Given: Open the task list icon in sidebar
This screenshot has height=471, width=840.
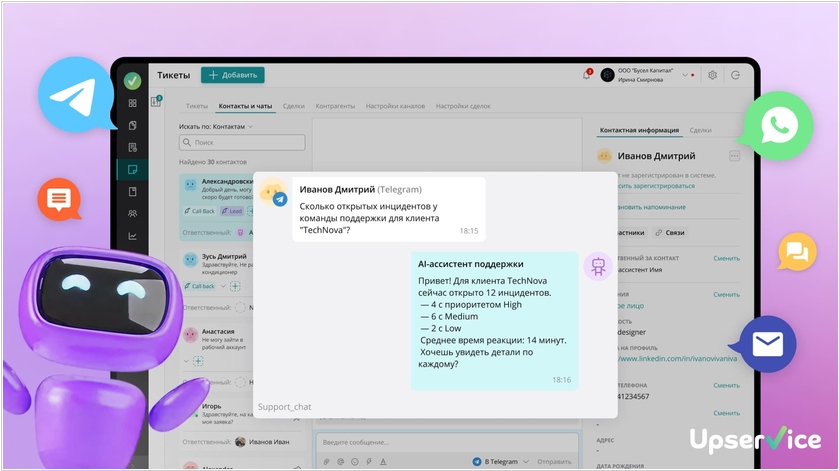Looking at the screenshot, I should coord(132,147).
